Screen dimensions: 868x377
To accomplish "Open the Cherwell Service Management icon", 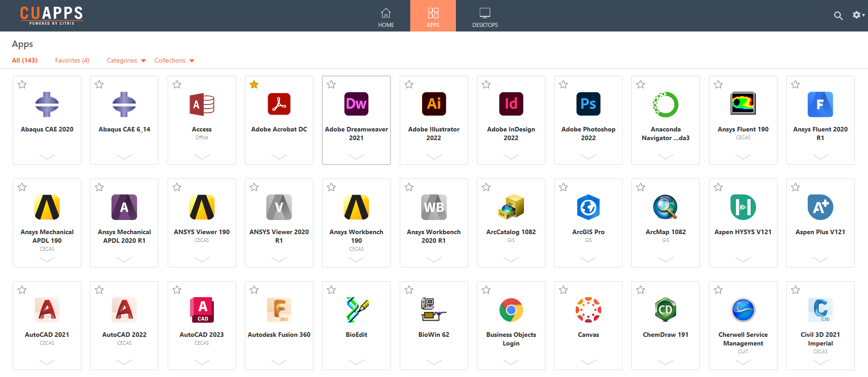I will [743, 310].
